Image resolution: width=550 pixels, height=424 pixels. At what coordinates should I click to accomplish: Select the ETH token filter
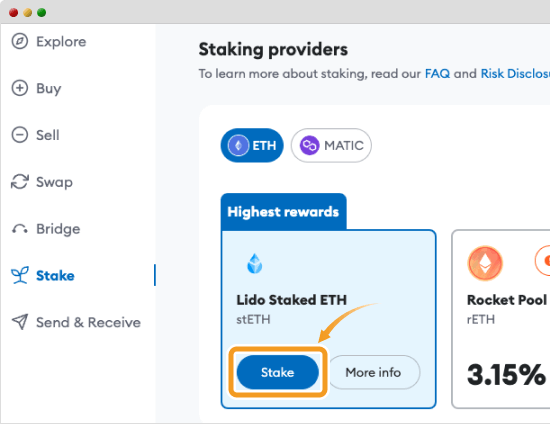(252, 145)
